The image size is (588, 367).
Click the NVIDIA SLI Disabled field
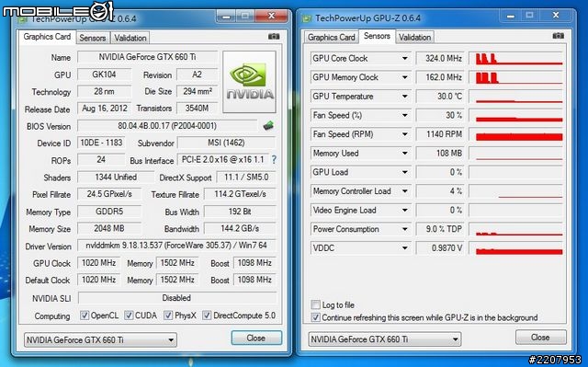[x=176, y=298]
